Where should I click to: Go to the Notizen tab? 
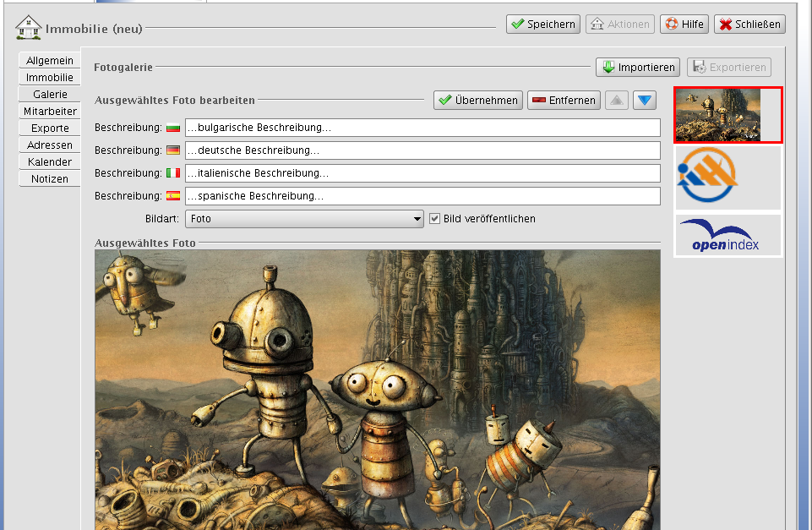coord(50,179)
